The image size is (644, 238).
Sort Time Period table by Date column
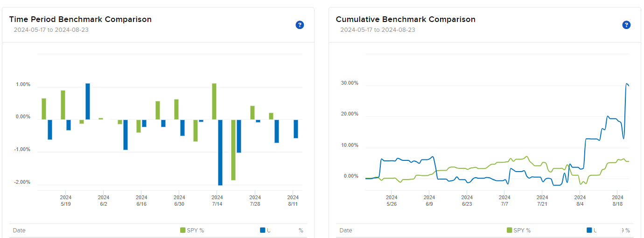pos(19,231)
